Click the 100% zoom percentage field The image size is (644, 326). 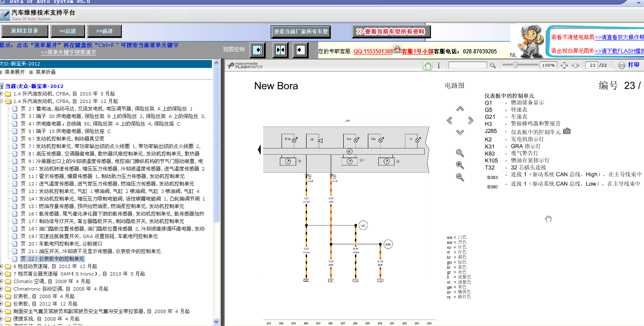[548, 65]
